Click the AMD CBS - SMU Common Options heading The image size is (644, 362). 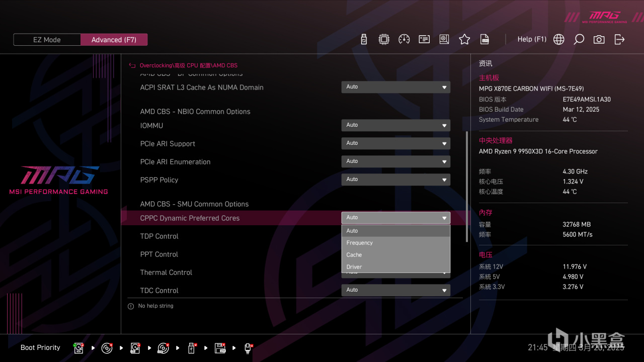[195, 204]
